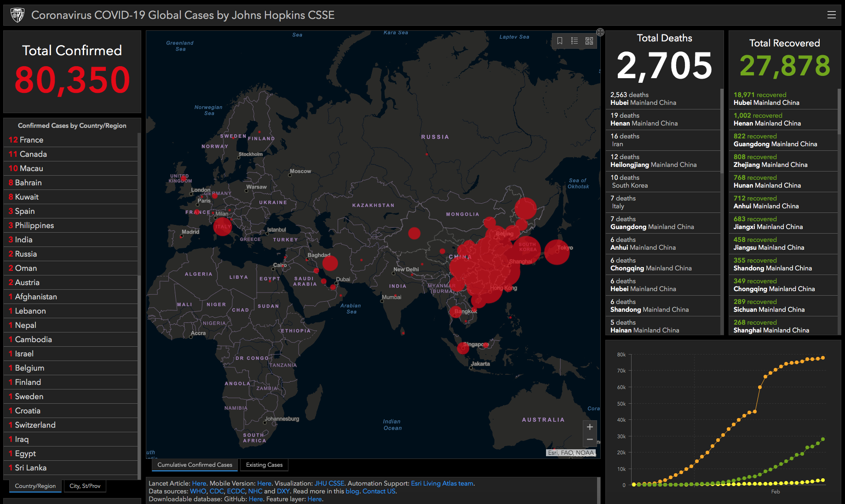The height and width of the screenshot is (504, 845).
Task: Click the last orange point on chart
Action: 823,358
